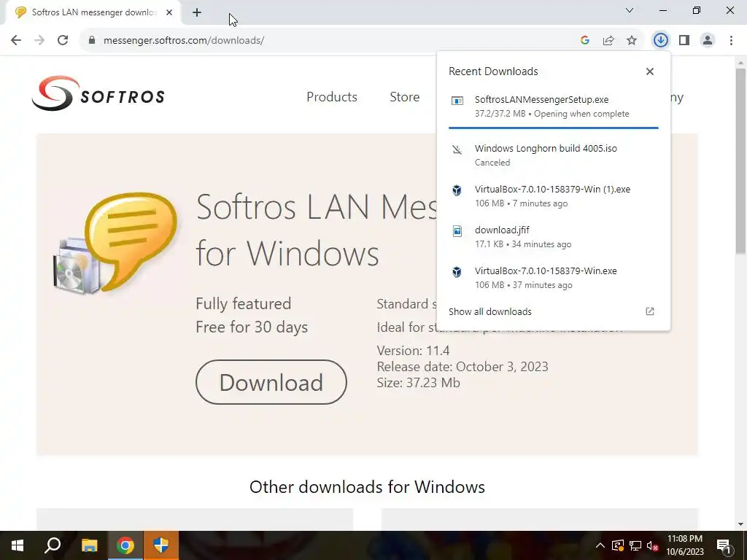Click the open-in-new-tab icon beside Show all downloads
747x560 pixels.
(x=650, y=311)
